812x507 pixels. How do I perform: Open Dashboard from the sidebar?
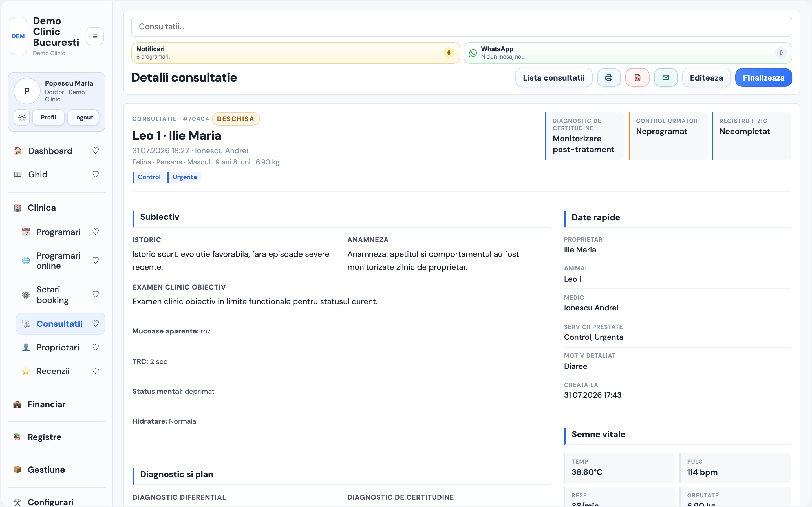pyautogui.click(x=50, y=151)
